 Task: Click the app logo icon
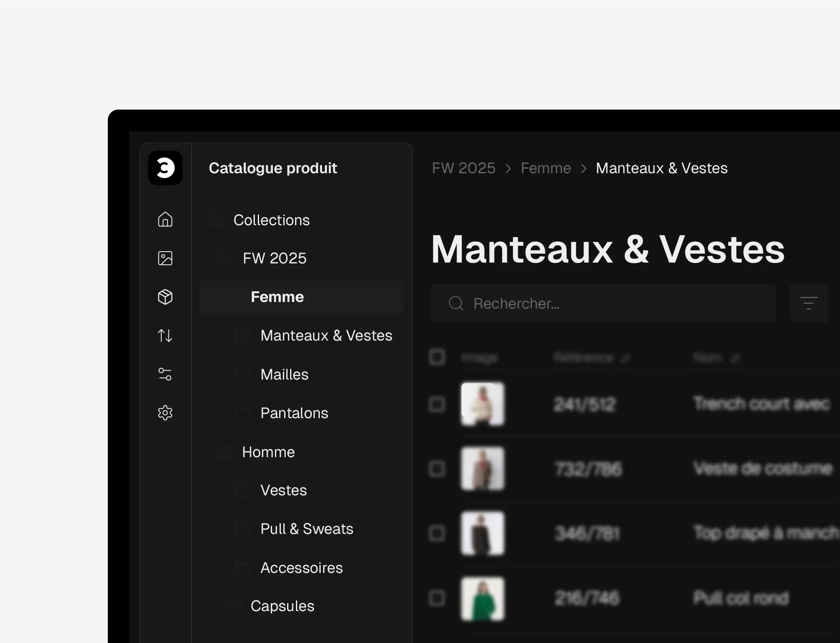click(165, 168)
